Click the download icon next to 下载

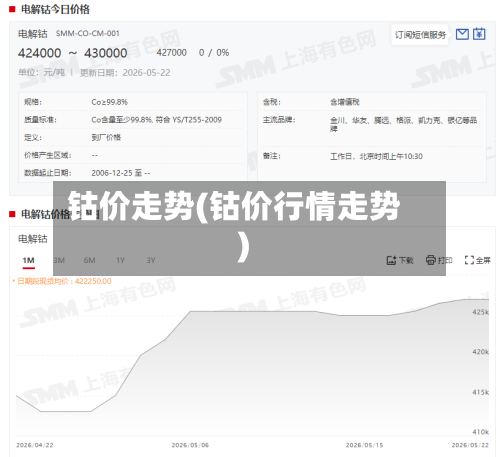click(391, 260)
